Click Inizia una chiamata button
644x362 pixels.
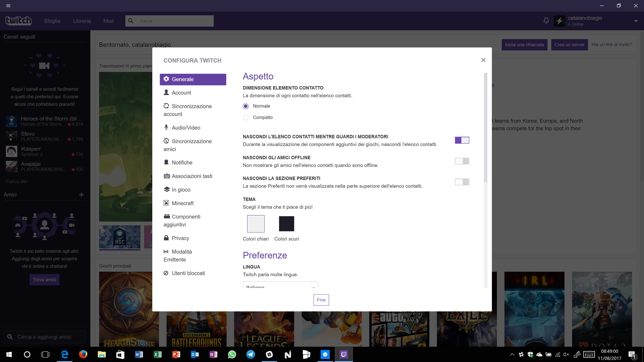tap(524, 45)
